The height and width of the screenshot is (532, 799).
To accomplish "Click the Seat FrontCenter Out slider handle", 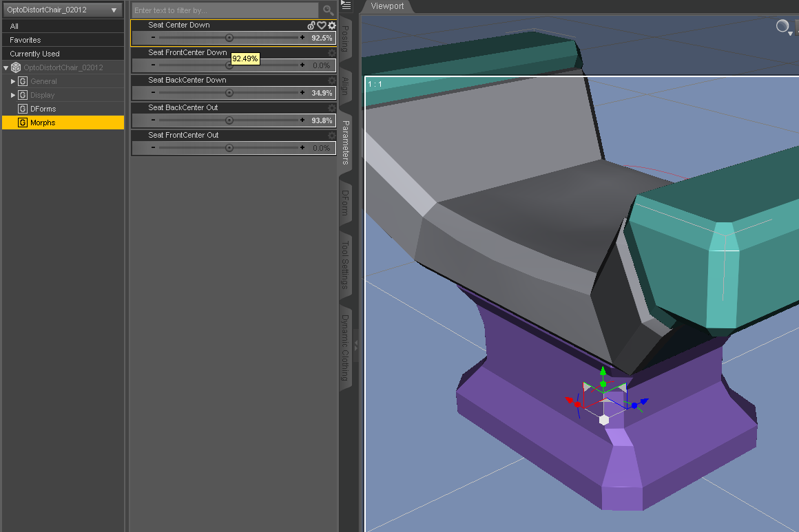I will pyautogui.click(x=229, y=148).
